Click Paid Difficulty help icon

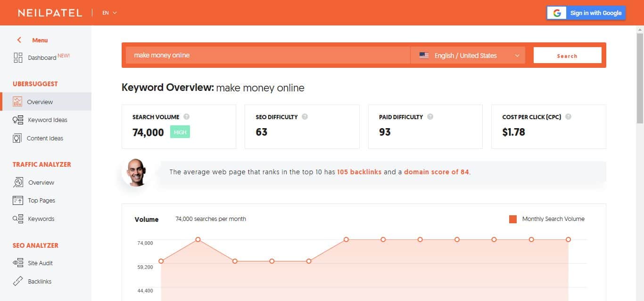click(430, 117)
